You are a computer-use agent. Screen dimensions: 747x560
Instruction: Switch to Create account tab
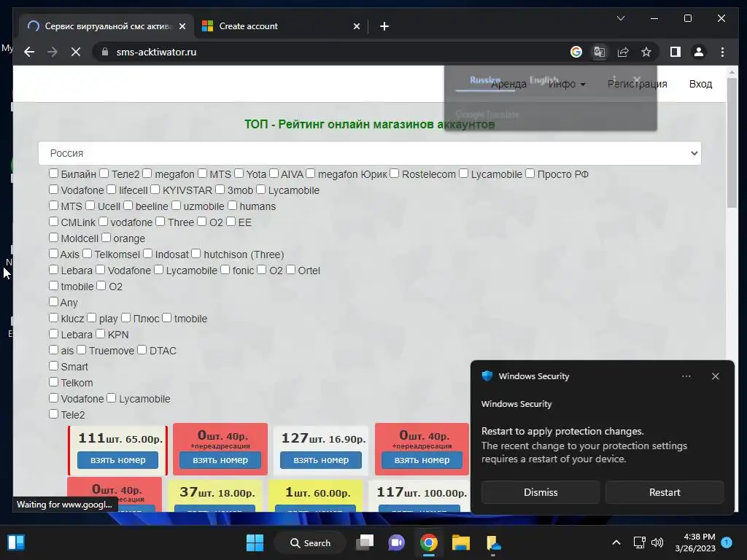[281, 26]
